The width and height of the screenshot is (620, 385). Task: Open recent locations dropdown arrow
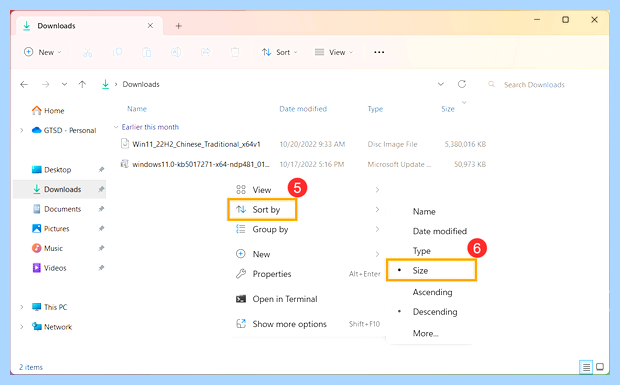[64, 84]
